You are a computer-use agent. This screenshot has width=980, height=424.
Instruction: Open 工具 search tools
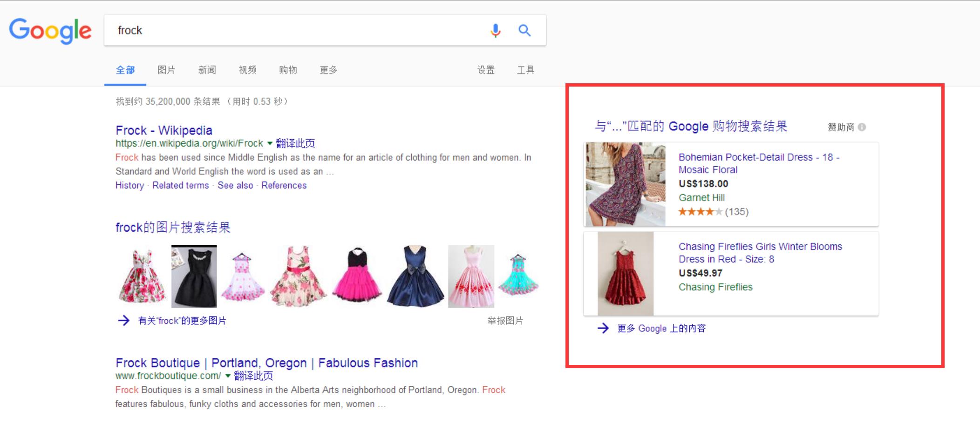tap(526, 70)
